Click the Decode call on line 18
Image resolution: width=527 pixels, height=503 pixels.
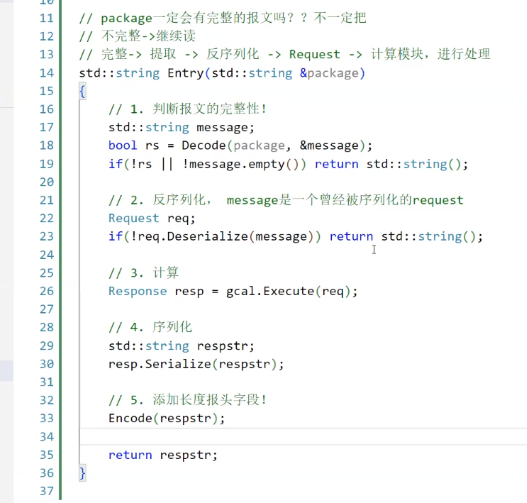(x=204, y=145)
